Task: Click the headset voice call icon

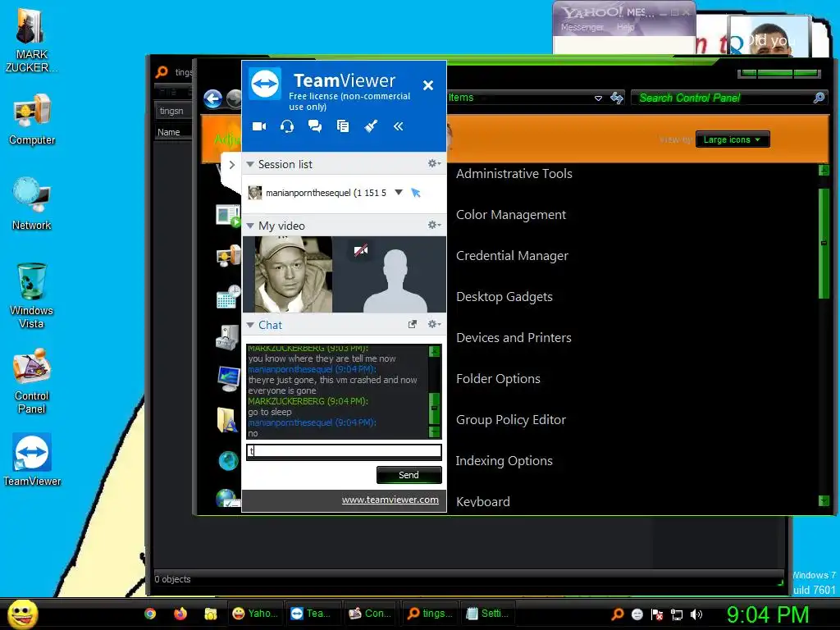Action: 287,126
